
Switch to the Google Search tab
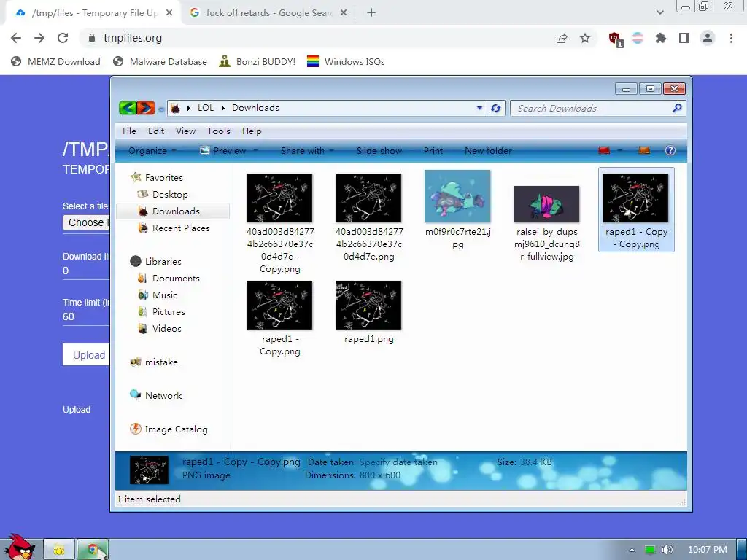[x=269, y=13]
